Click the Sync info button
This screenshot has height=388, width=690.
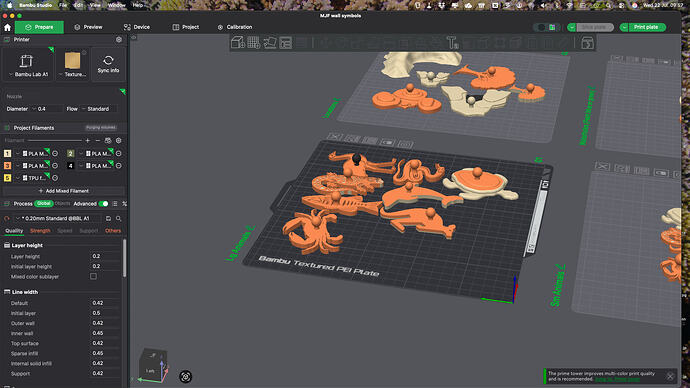(108, 64)
